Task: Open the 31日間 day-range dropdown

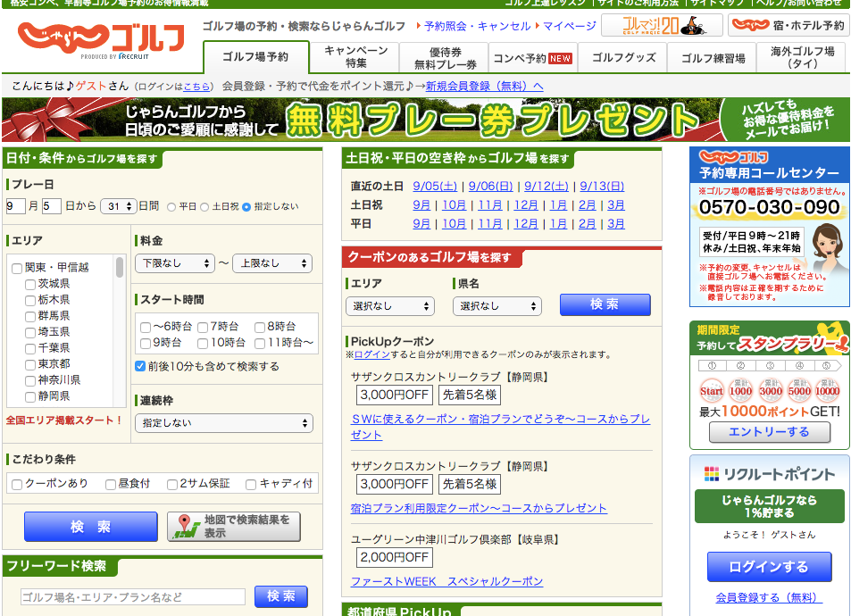Action: (119, 206)
